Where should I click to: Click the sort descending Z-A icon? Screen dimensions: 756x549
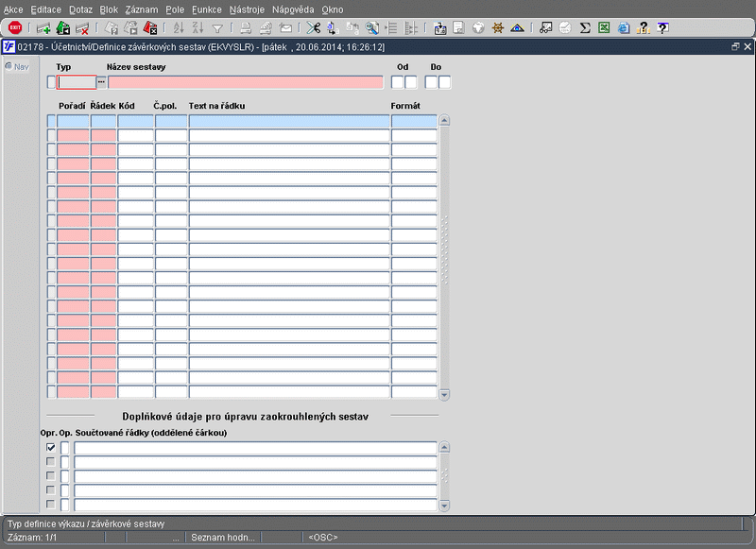point(198,28)
